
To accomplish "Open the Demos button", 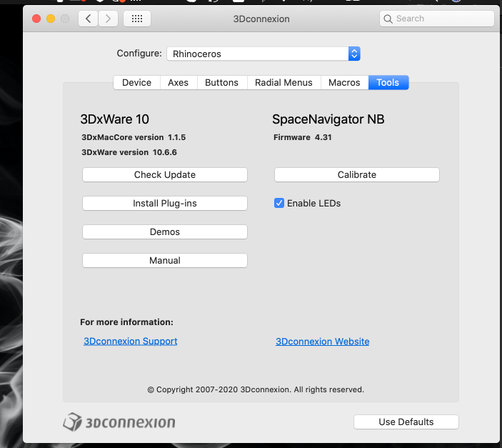I will (165, 232).
